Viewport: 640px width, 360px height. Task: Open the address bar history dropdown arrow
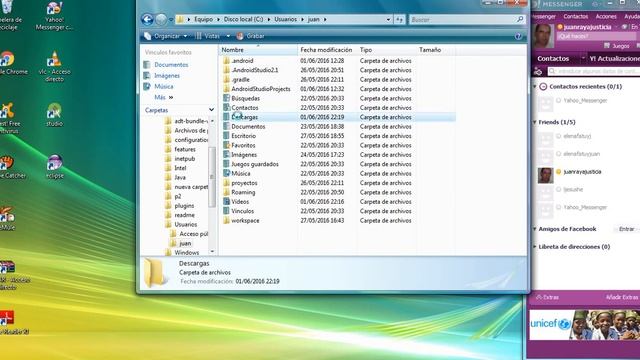point(388,19)
